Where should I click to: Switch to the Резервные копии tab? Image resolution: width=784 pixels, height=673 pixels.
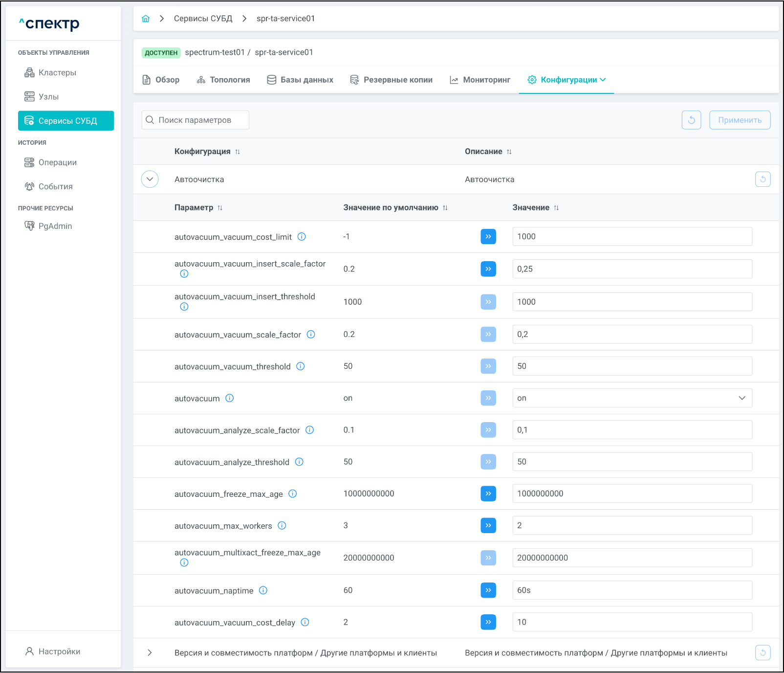coord(392,80)
